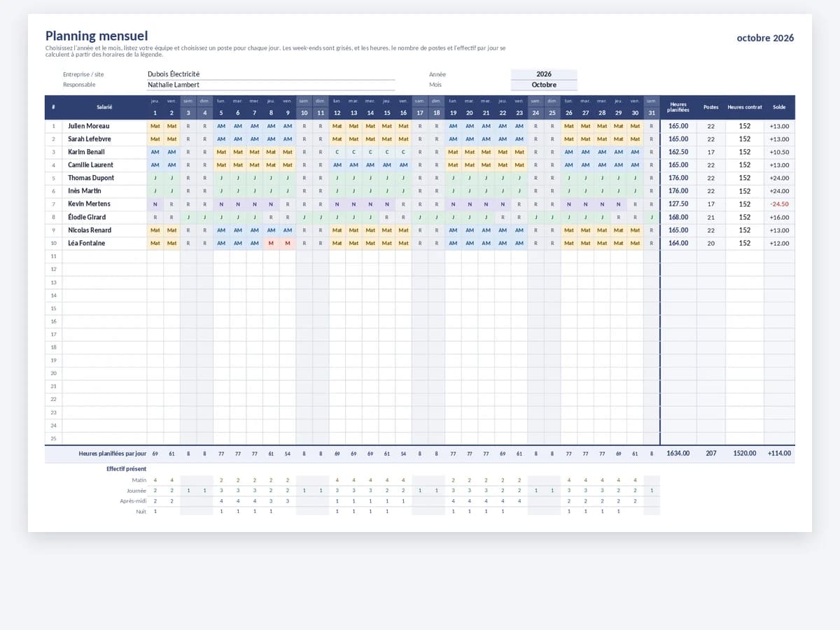Select the day 31 header cell

(652, 113)
